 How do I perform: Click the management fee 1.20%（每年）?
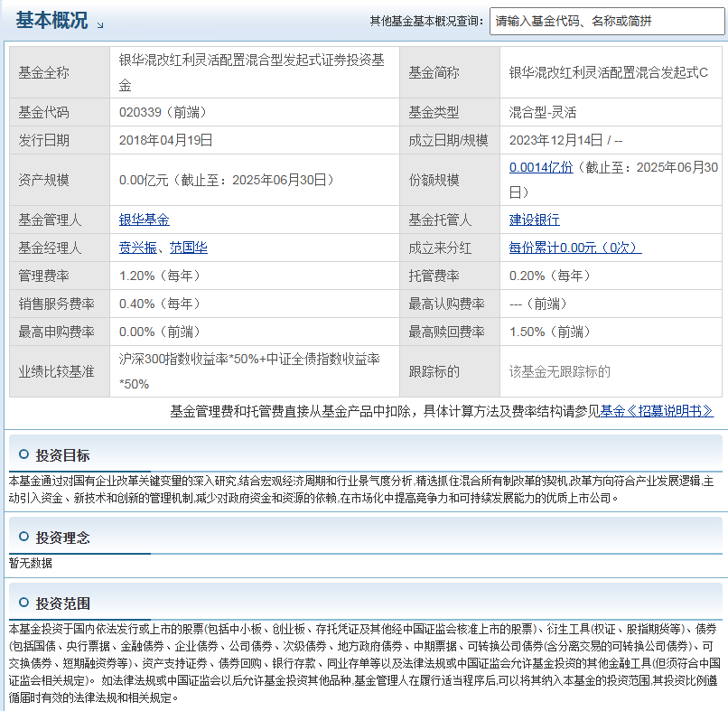tap(160, 276)
